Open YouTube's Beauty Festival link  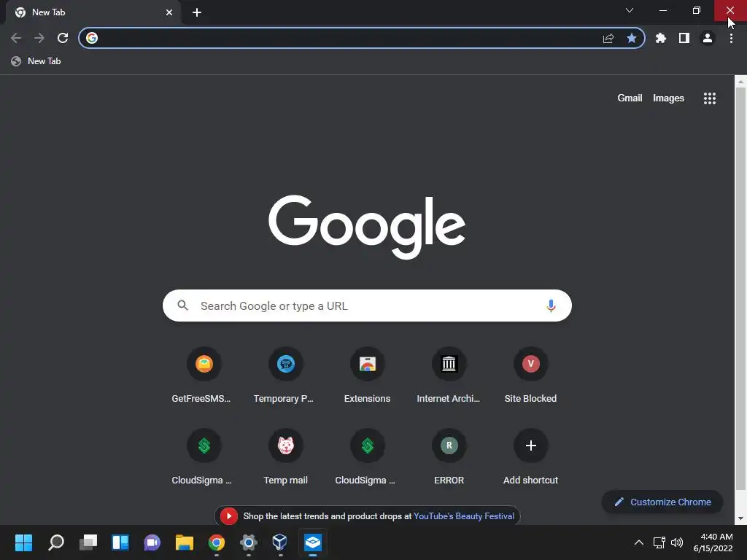463,516
